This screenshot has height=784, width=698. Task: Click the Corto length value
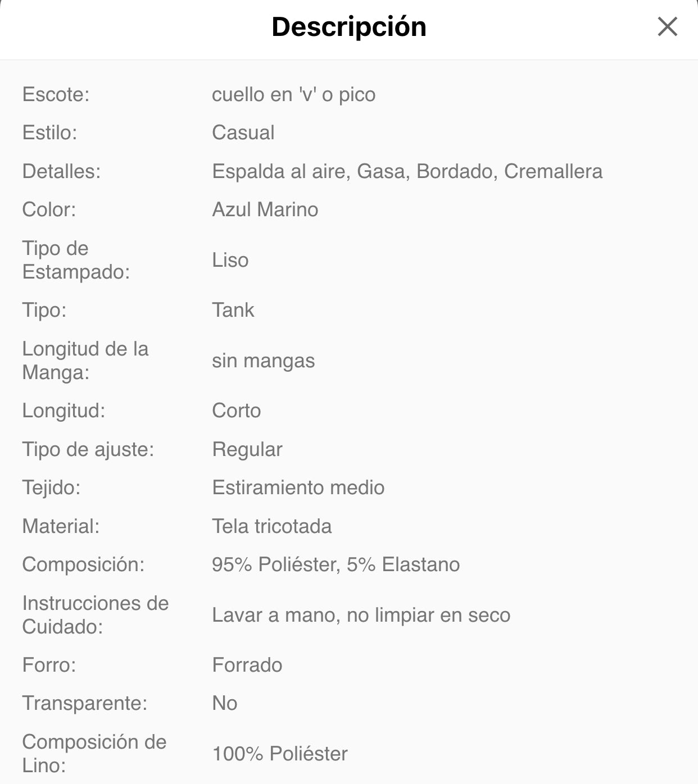click(x=236, y=411)
